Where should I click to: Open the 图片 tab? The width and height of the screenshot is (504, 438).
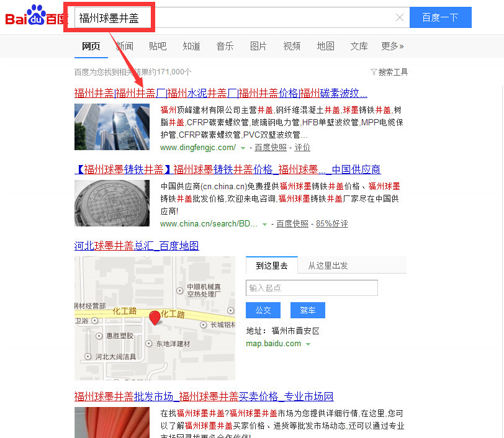pyautogui.click(x=258, y=47)
